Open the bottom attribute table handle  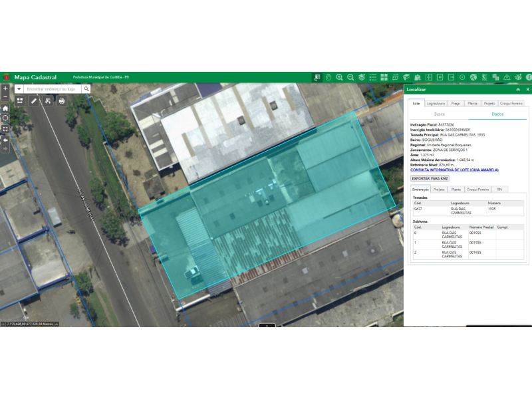(x=267, y=325)
